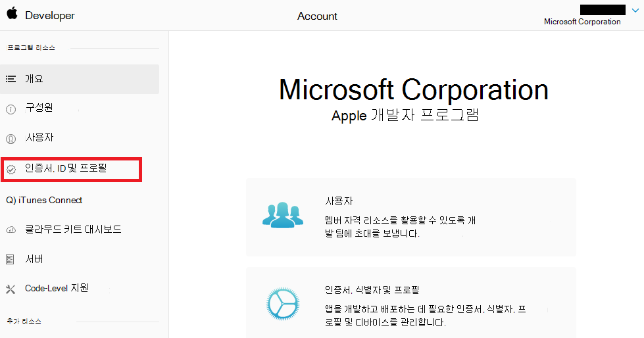The width and height of the screenshot is (644, 338).
Task: Click the list icon beside 개요
Action: click(x=11, y=79)
